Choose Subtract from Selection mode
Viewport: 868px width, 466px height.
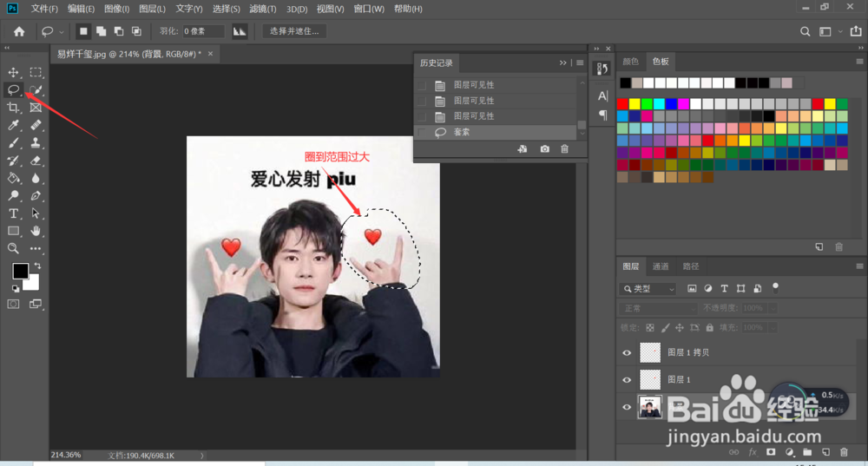pyautogui.click(x=119, y=31)
